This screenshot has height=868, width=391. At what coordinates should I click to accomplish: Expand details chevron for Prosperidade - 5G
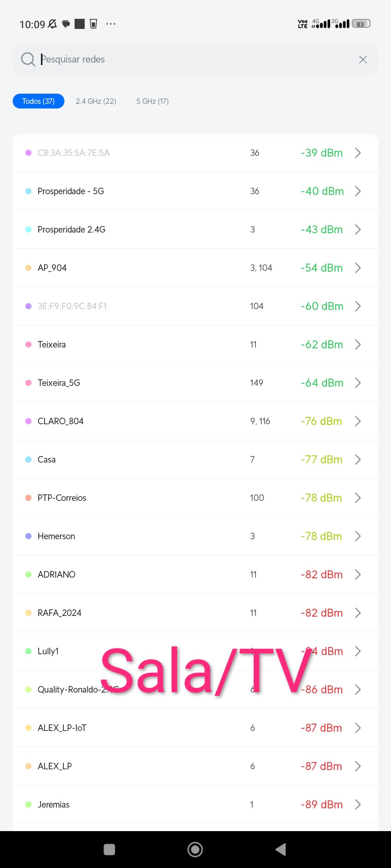358,191
